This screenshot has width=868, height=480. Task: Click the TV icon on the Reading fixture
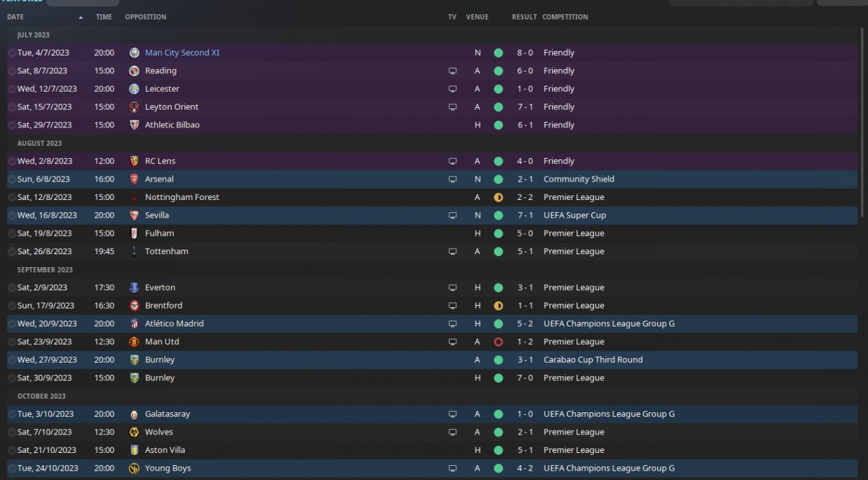pos(452,71)
